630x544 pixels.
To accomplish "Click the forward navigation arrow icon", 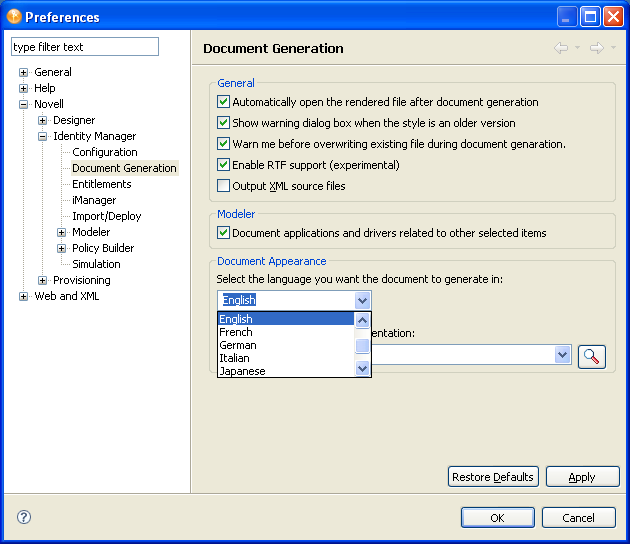I will tap(596, 48).
